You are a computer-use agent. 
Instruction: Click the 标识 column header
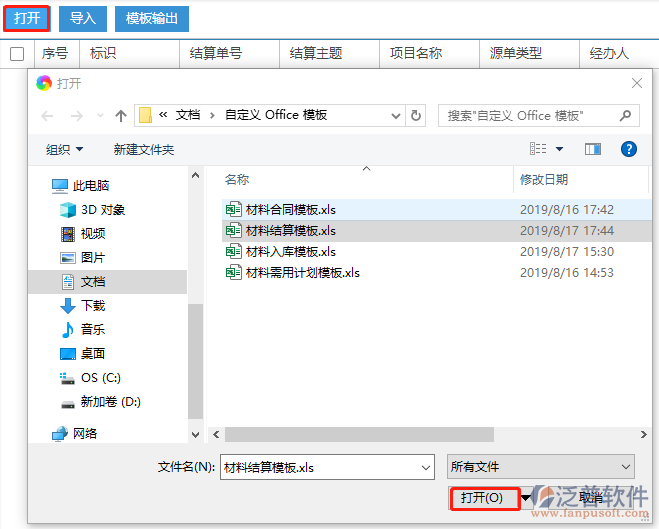(103, 53)
